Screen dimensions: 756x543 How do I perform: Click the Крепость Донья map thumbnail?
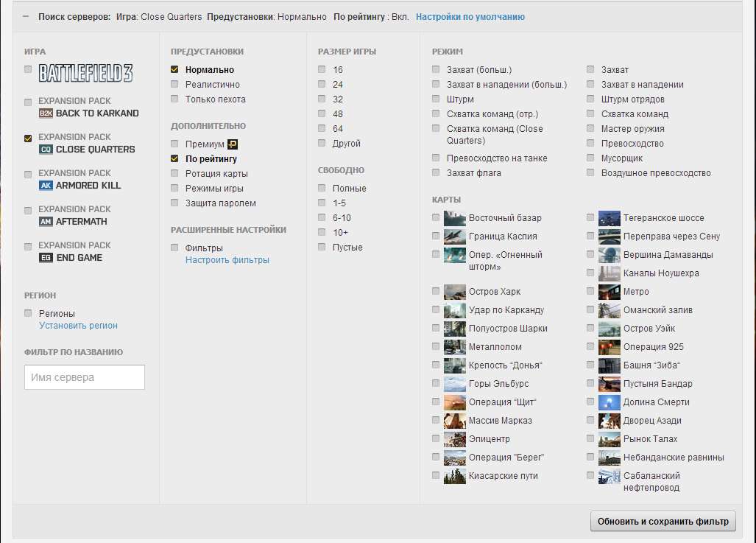tap(455, 365)
